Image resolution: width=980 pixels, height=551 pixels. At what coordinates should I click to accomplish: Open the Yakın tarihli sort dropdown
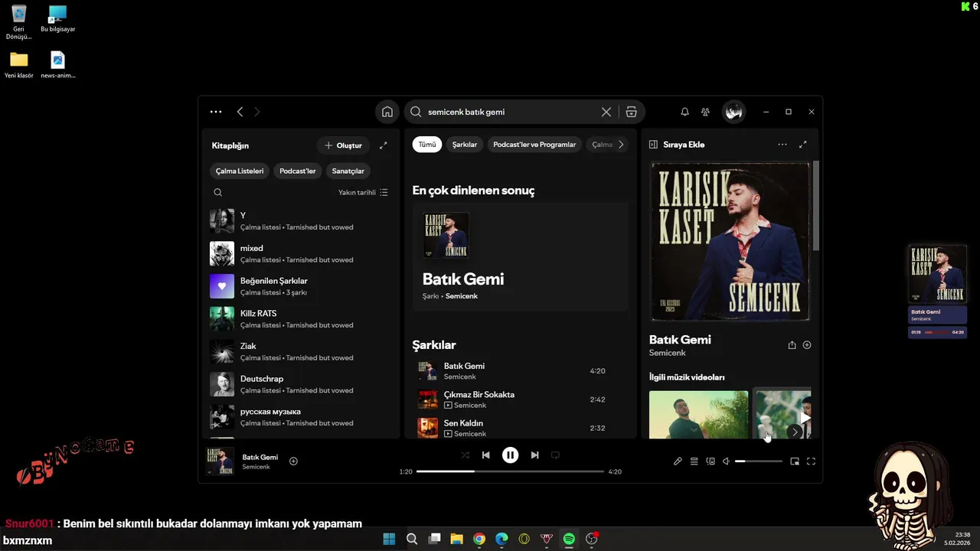363,193
